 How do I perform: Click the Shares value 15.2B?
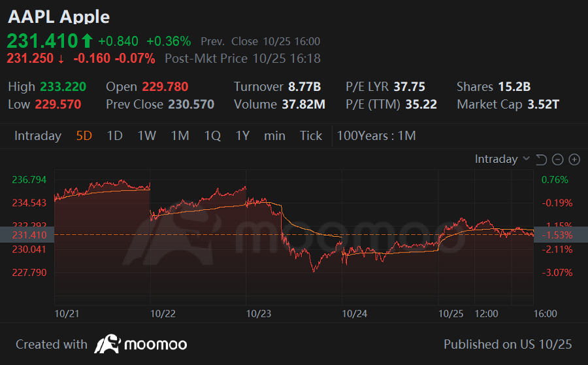(x=515, y=87)
